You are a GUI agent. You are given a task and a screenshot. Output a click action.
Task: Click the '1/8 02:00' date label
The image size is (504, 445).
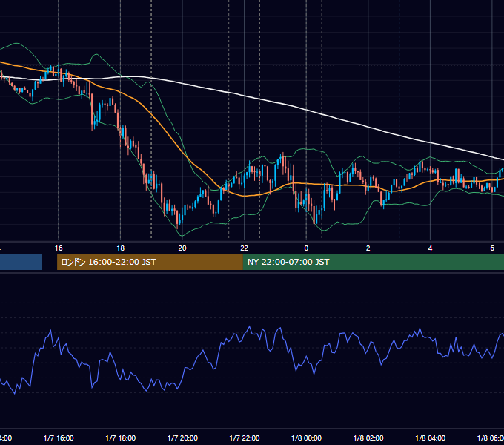(x=368, y=438)
